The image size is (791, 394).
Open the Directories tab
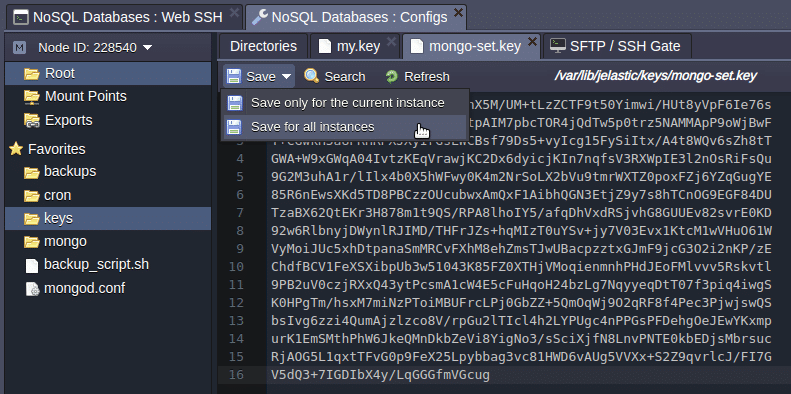[263, 46]
